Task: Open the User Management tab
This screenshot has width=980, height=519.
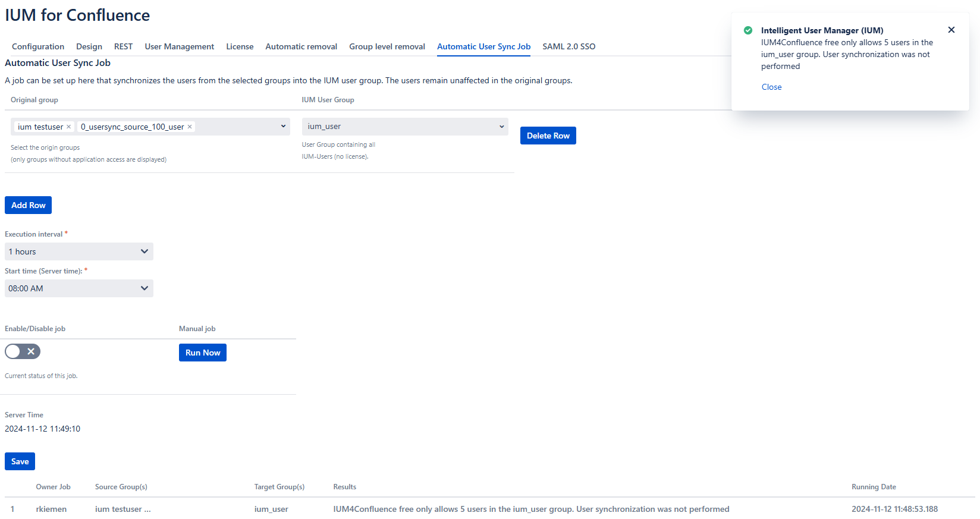Action: 179,46
